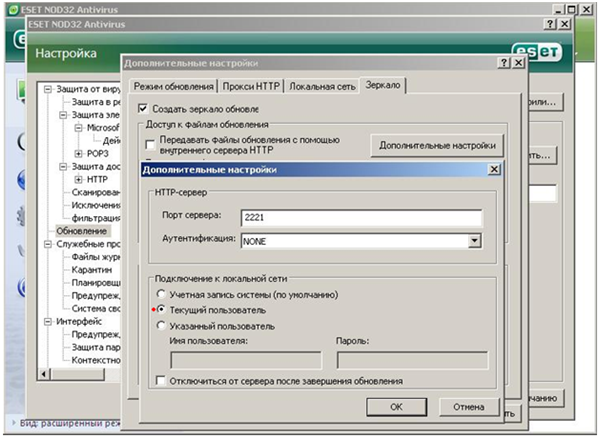Collapse Защита доступа tree node
The height and width of the screenshot is (437, 598).
63,167
